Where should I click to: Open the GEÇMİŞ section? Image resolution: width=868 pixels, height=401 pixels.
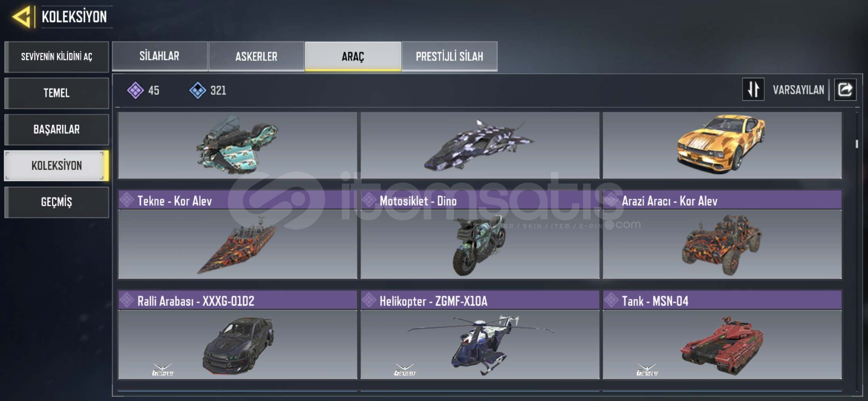click(x=57, y=202)
